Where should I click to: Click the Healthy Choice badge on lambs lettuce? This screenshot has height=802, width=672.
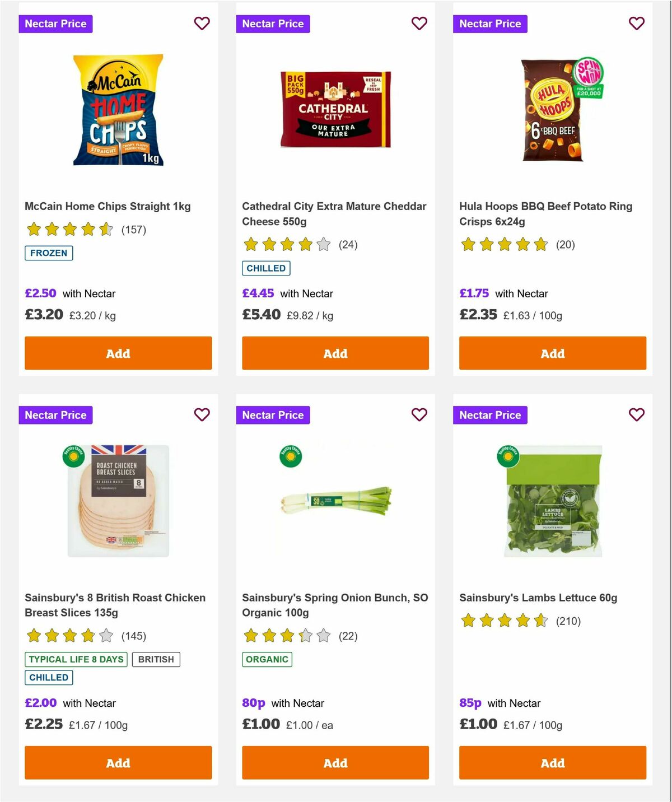click(x=507, y=456)
